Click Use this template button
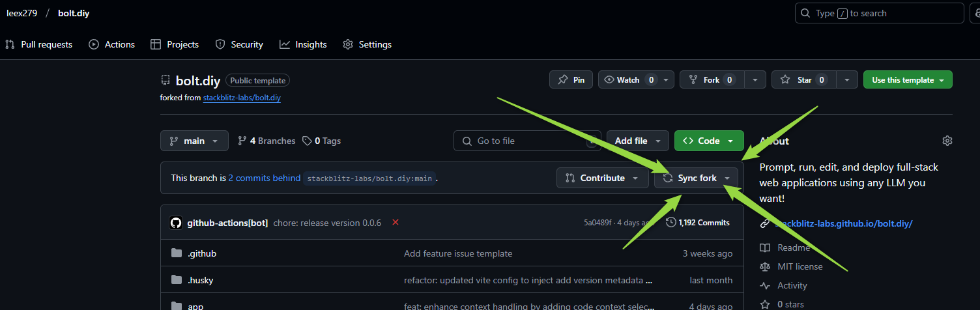The height and width of the screenshot is (310, 980). [908, 79]
